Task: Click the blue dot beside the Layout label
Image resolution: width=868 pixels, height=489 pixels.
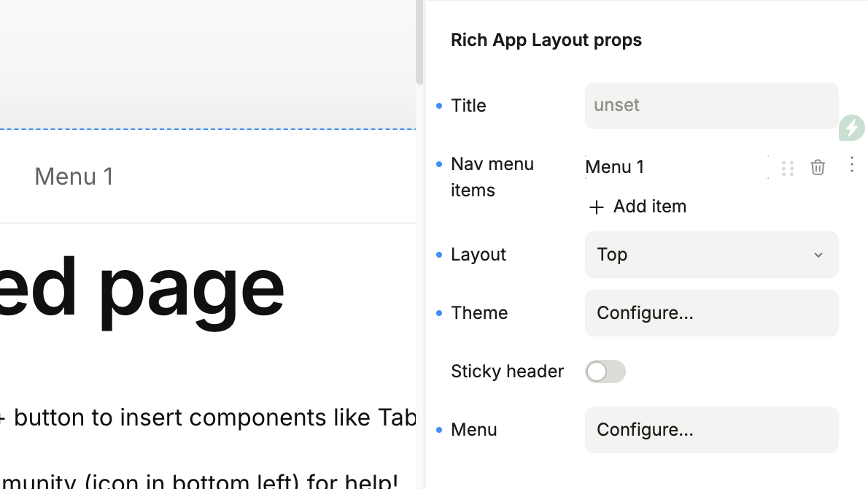Action: point(439,255)
